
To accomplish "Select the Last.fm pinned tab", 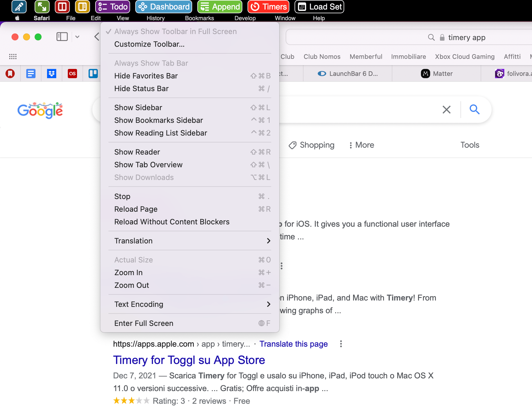I will (x=72, y=74).
